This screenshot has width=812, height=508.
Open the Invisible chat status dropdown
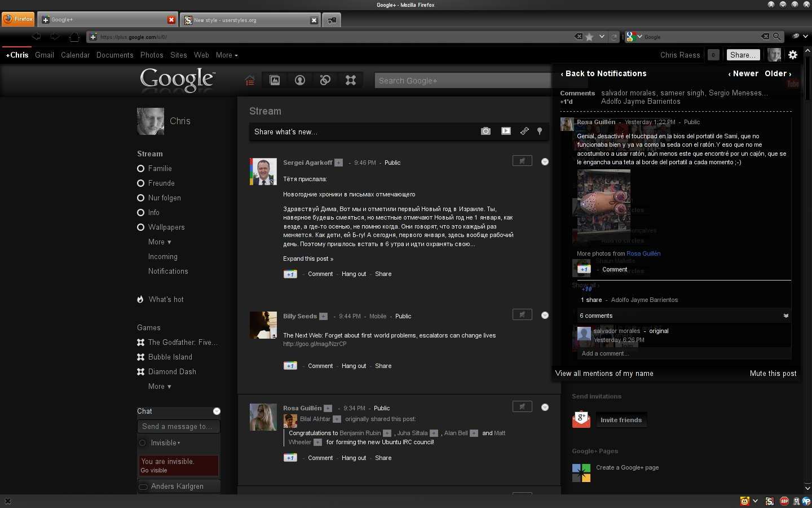(165, 443)
